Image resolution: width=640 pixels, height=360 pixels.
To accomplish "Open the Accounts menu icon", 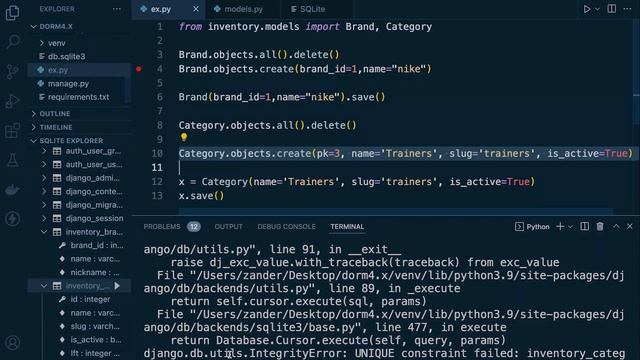I will coord(13,342).
